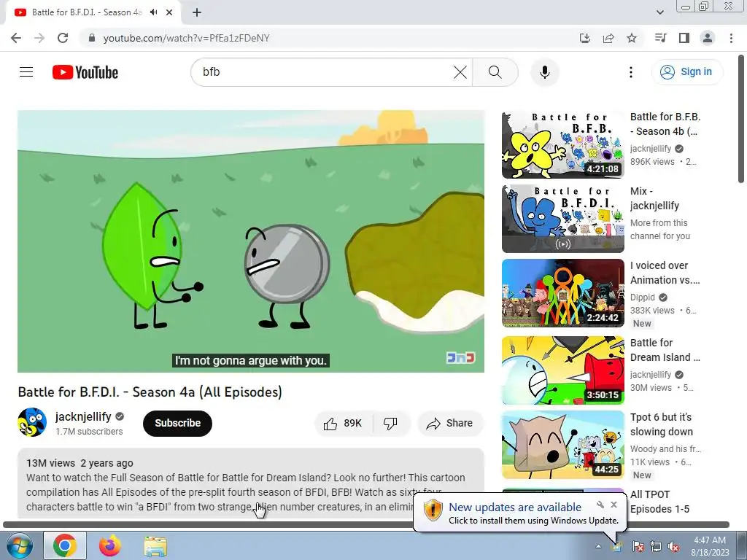Click the vertical page scrollbar
The height and width of the screenshot is (560, 747).
click(x=741, y=119)
